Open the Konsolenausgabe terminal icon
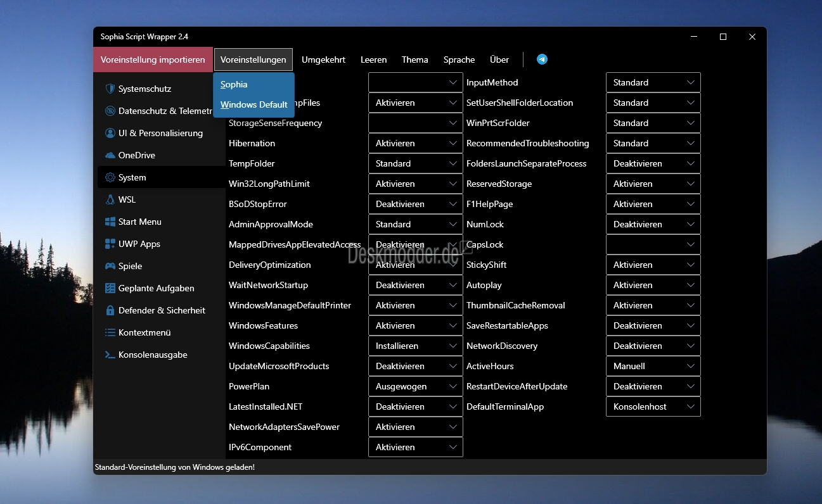The image size is (822, 504). 110,355
